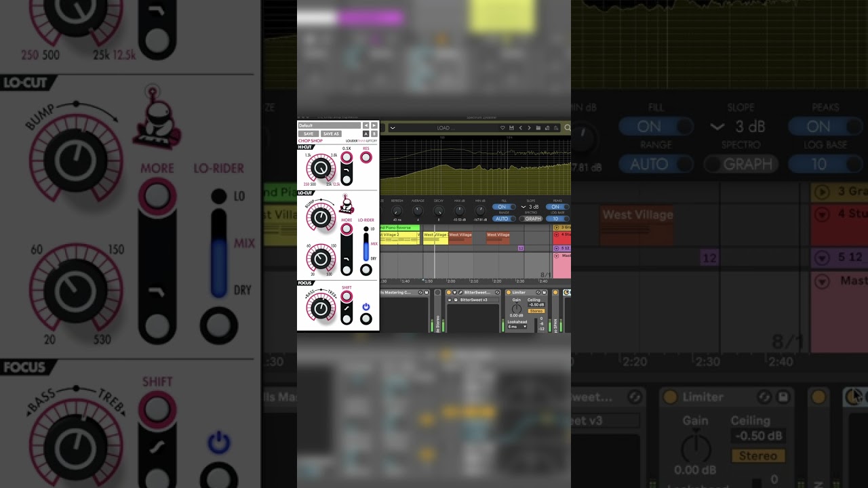This screenshot has width=868, height=488.
Task: Click the LO-RIDER mix slider in the center plugin
Action: (x=366, y=247)
